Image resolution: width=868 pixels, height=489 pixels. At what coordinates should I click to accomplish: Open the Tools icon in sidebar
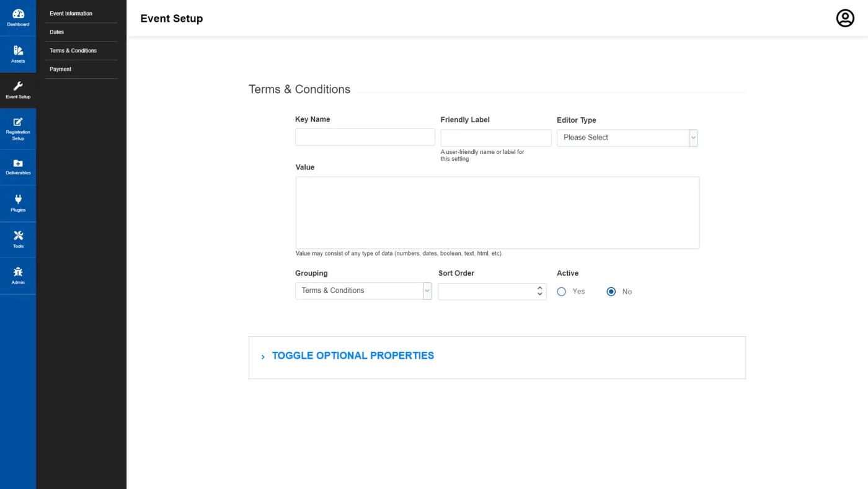18,236
